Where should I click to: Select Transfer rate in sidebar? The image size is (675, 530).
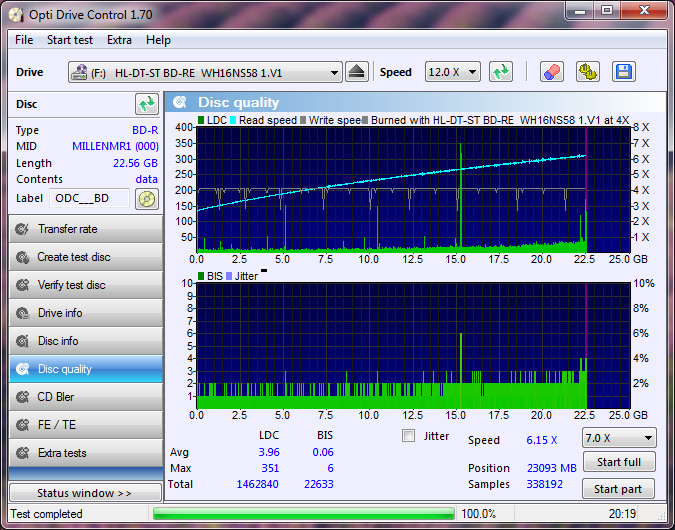(x=84, y=229)
